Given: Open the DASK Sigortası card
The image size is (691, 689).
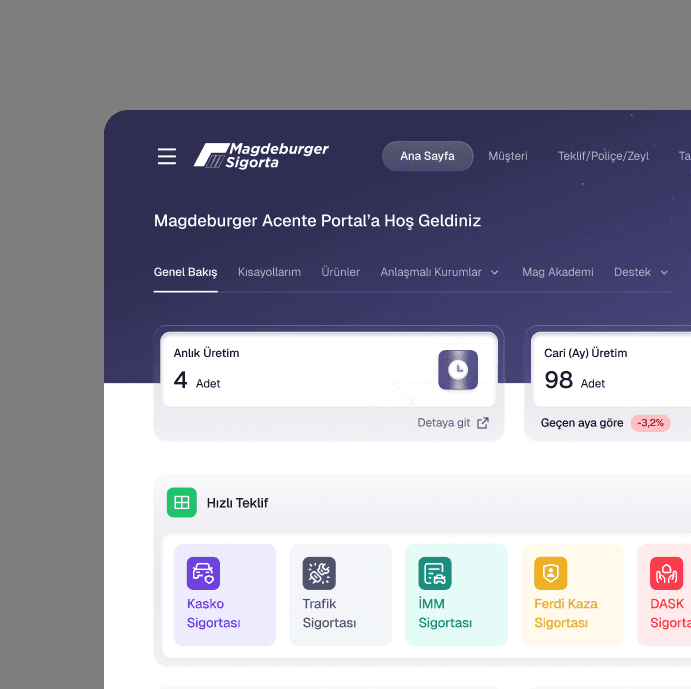Looking at the screenshot, I should 665,595.
